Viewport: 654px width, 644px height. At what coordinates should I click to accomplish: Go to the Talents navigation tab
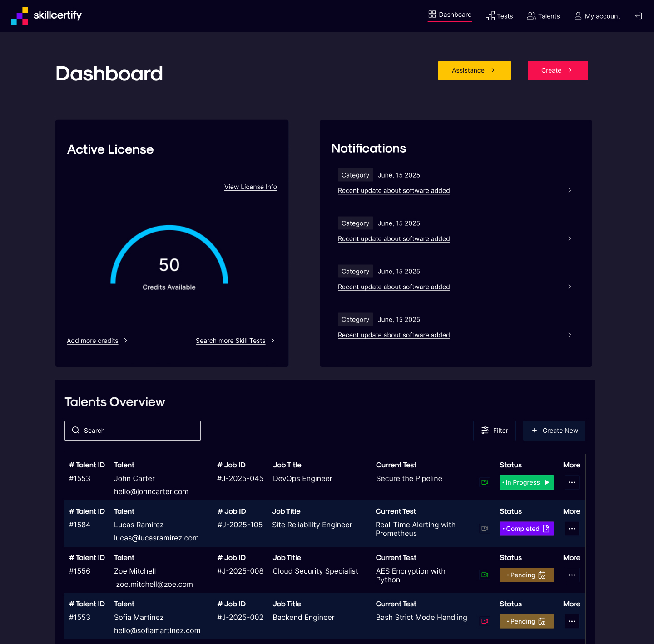click(543, 16)
